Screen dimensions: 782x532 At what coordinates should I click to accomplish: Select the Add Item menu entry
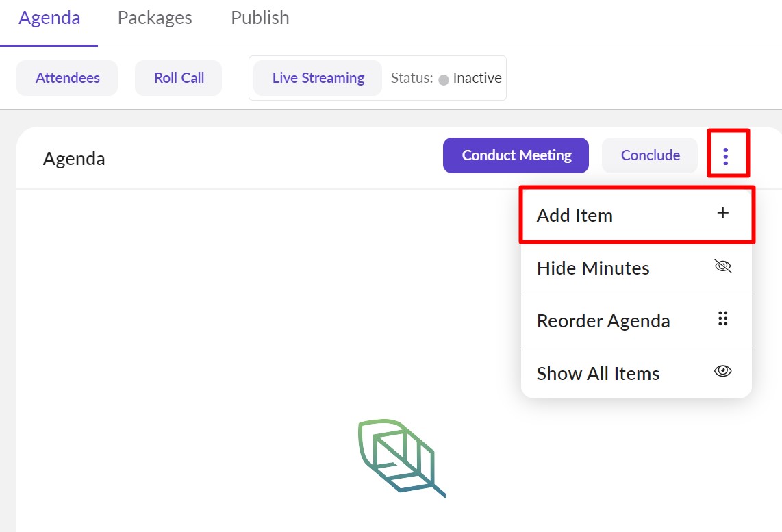click(575, 215)
